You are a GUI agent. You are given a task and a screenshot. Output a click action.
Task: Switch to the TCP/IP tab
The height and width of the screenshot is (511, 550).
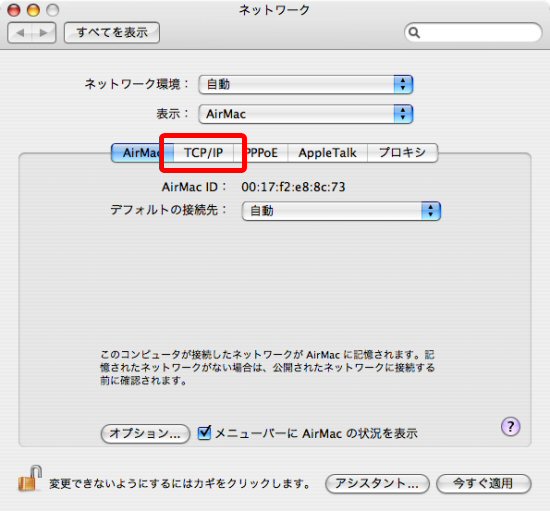click(203, 153)
